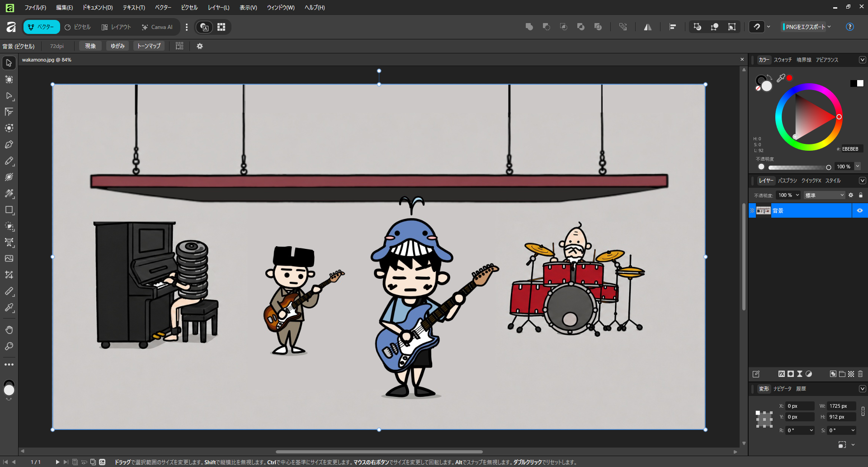Select the Crop tool
The height and width of the screenshot is (467, 868).
pyautogui.click(x=9, y=275)
